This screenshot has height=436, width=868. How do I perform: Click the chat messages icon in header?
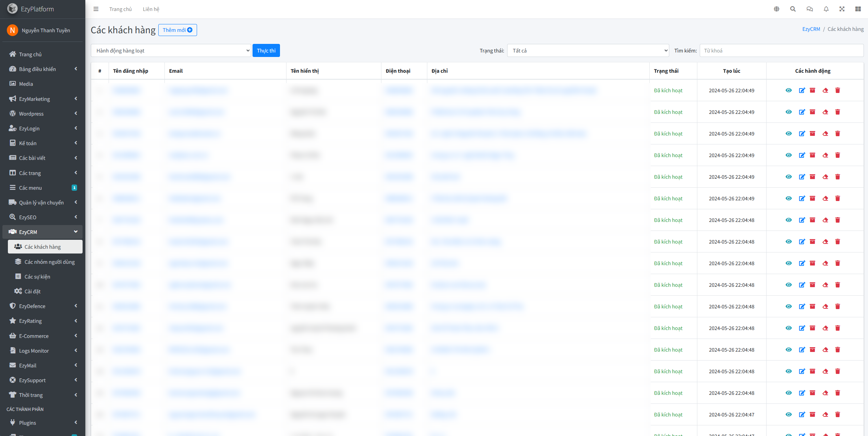[810, 9]
